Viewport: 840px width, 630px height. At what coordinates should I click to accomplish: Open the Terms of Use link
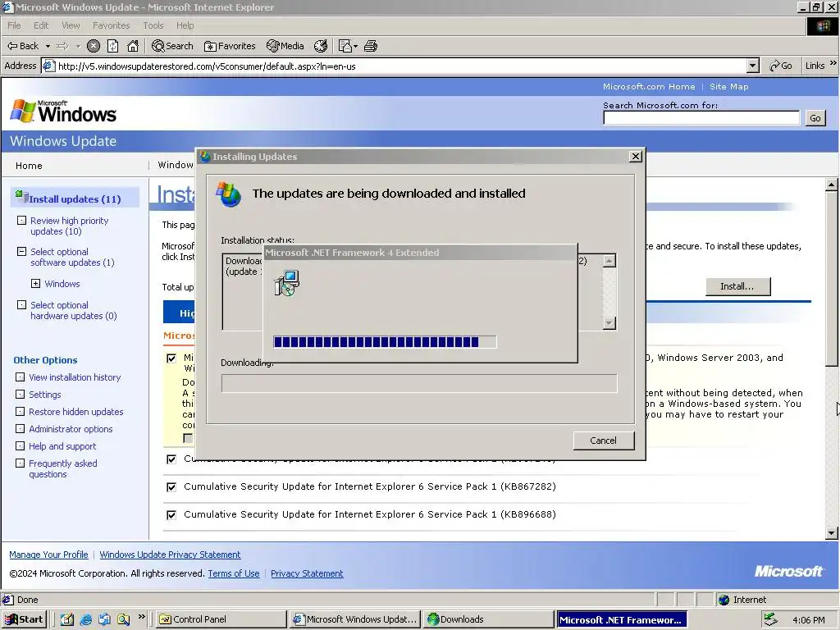234,573
